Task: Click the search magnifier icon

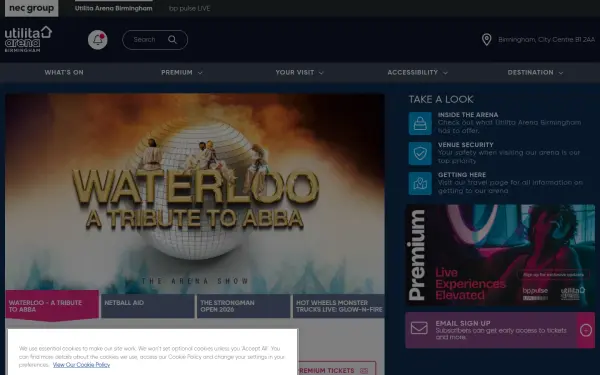Action: click(173, 39)
